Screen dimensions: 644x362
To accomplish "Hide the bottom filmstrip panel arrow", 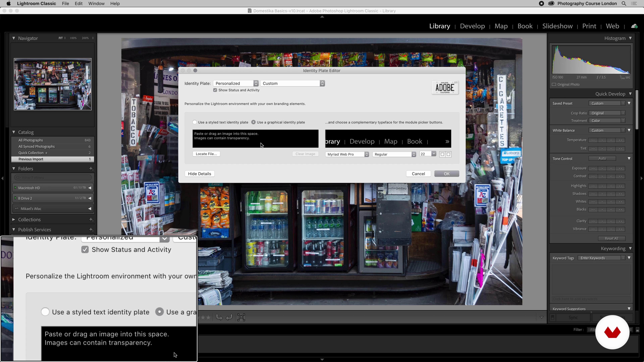I will (322, 359).
